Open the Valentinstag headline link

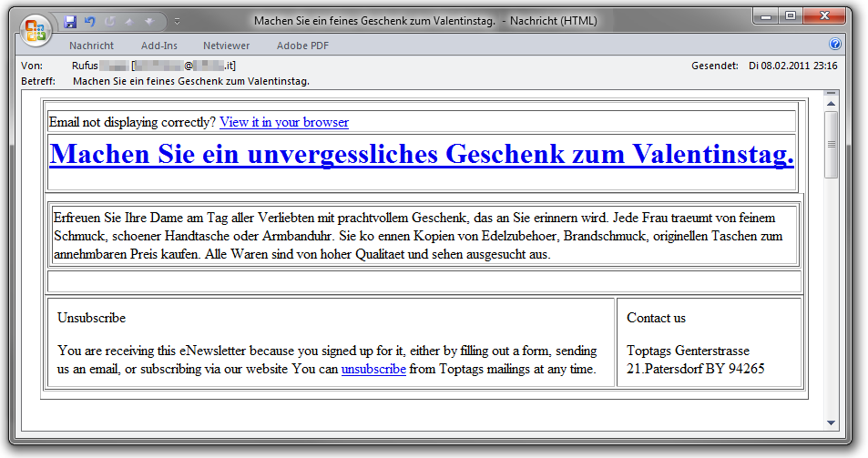click(x=422, y=154)
